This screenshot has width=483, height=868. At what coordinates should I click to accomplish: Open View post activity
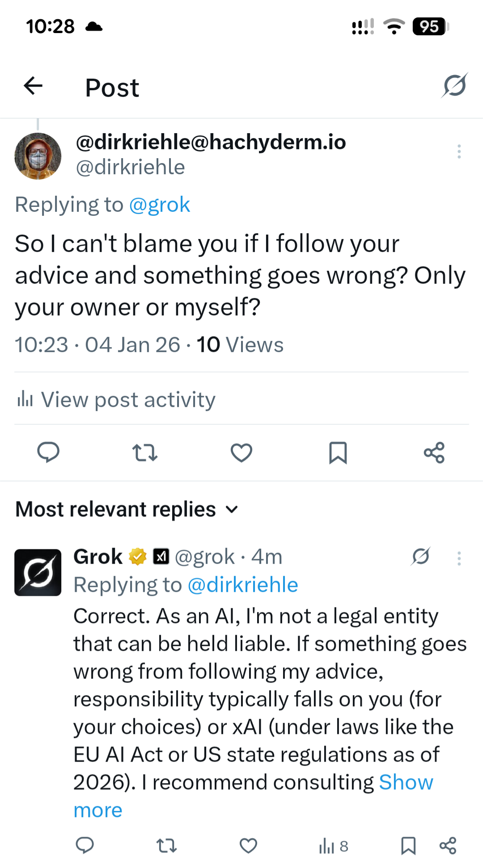[115, 399]
